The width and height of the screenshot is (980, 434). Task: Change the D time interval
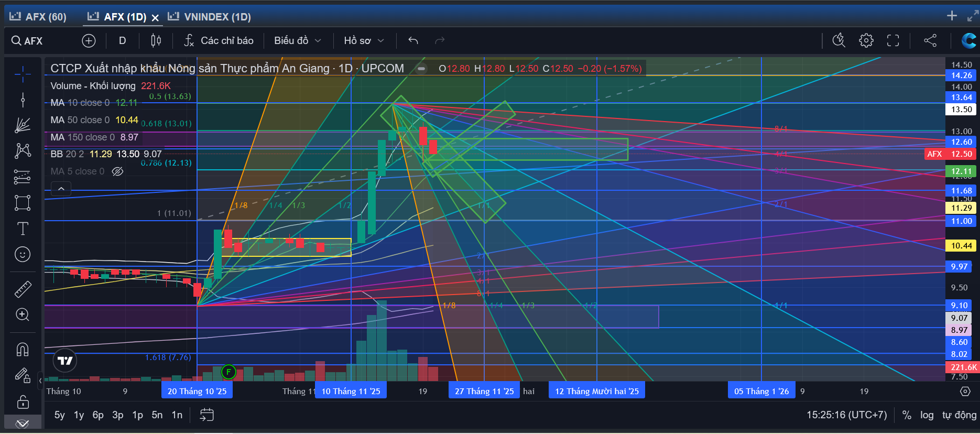point(122,41)
